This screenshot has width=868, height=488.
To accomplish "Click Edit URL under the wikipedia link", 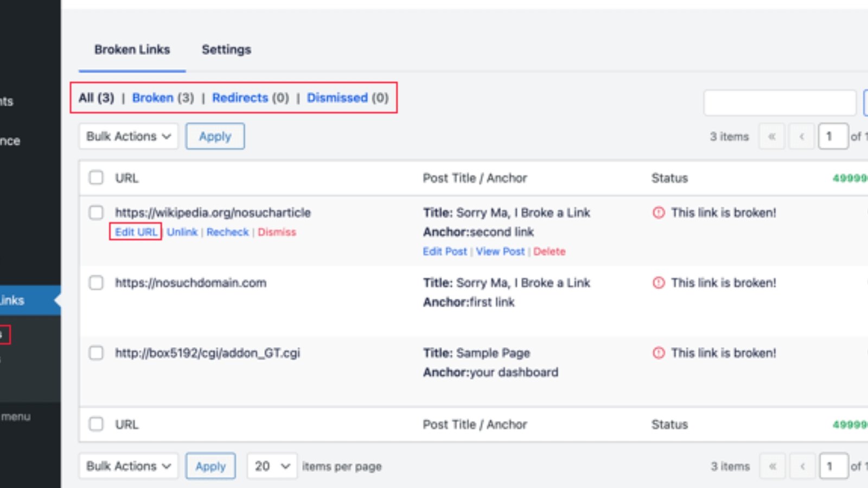I will click(x=135, y=232).
